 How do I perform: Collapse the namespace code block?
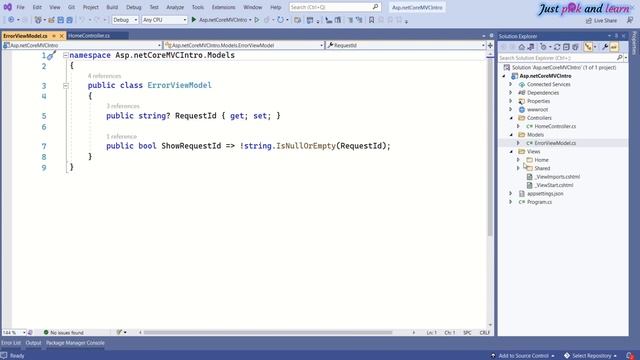[66, 55]
